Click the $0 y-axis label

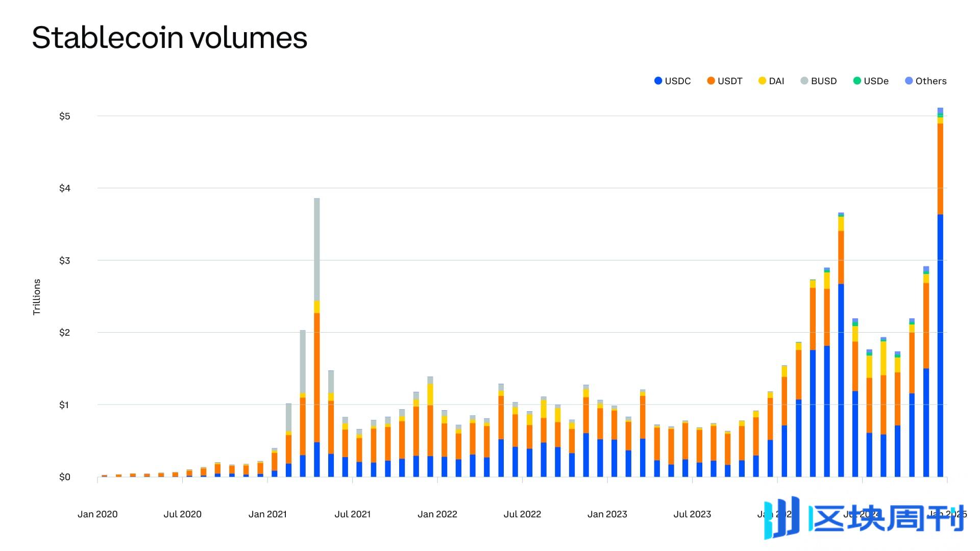(x=65, y=477)
